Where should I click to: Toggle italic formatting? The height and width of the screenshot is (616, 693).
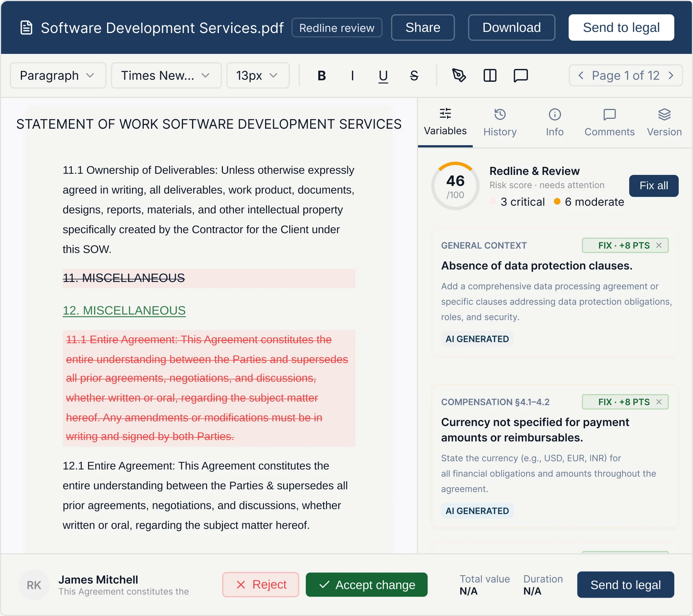click(x=352, y=76)
